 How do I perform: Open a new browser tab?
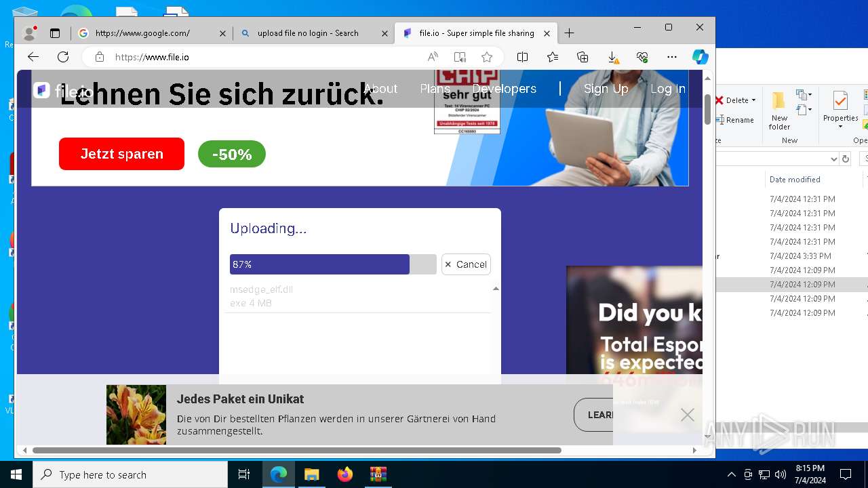pos(569,33)
